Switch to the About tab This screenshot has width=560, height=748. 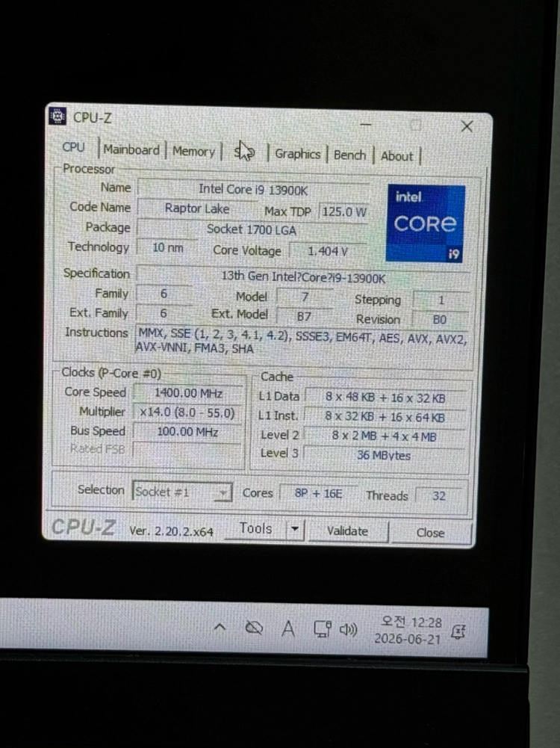(x=396, y=156)
